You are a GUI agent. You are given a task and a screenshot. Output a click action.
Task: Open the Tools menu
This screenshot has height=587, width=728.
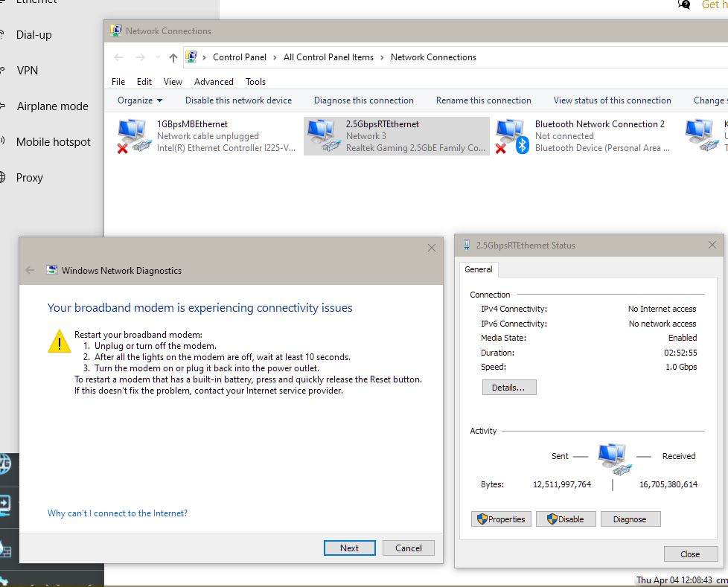(x=256, y=82)
